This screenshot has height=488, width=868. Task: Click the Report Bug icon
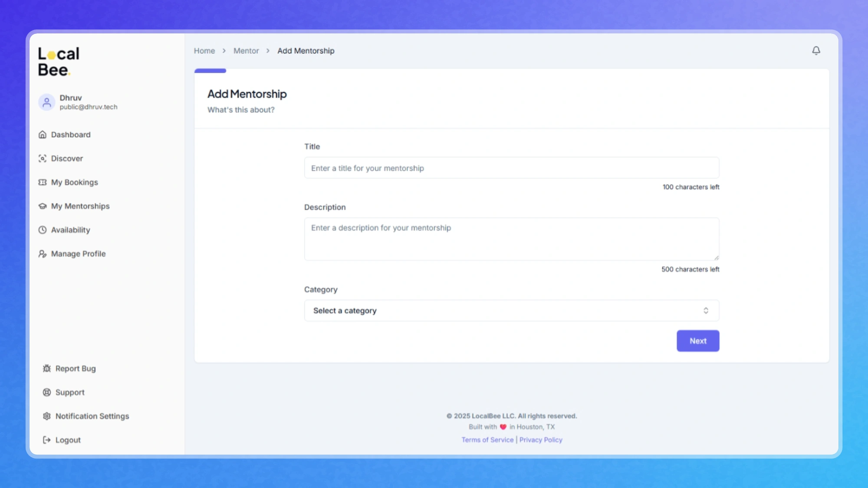(47, 368)
